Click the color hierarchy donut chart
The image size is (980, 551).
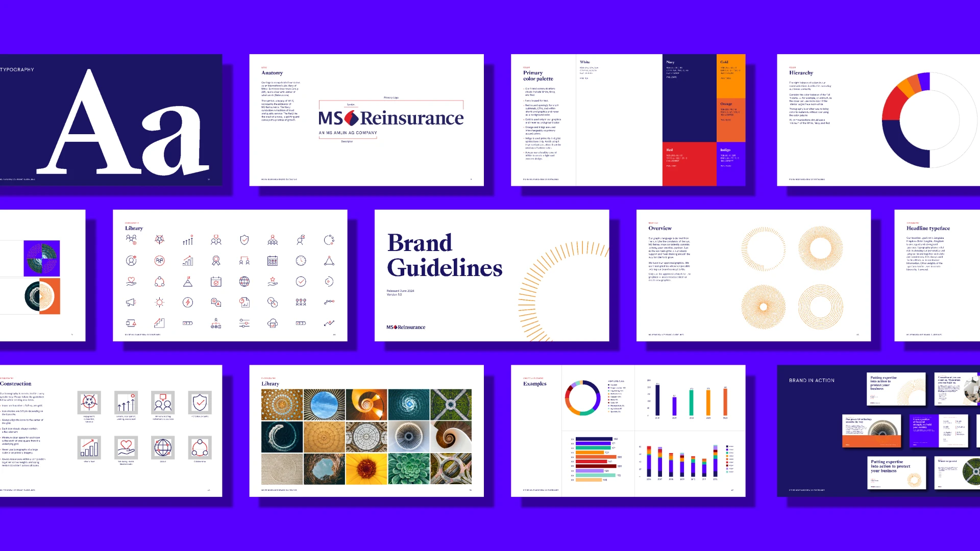click(930, 120)
